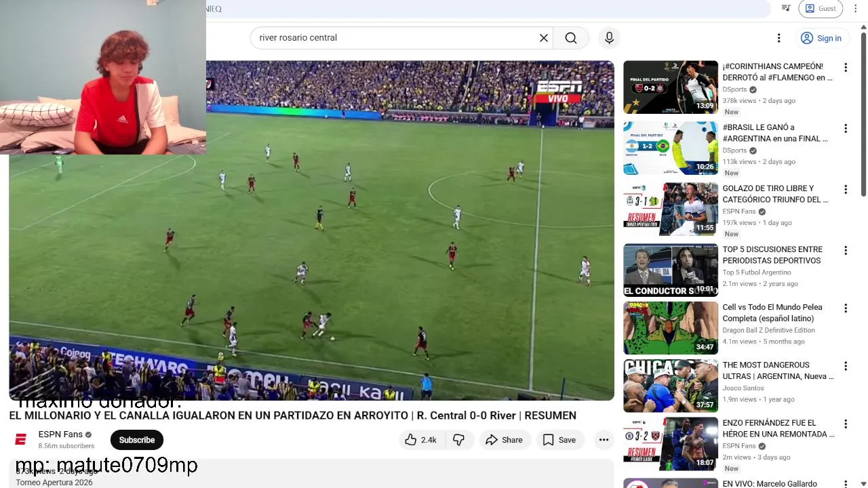
Task: Click Dragon Ball Z Definitive Edition channel
Action: pyautogui.click(x=768, y=330)
